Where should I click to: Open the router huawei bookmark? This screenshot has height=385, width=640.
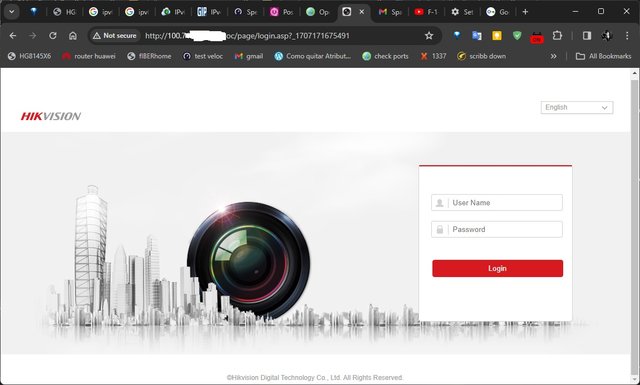(89, 56)
